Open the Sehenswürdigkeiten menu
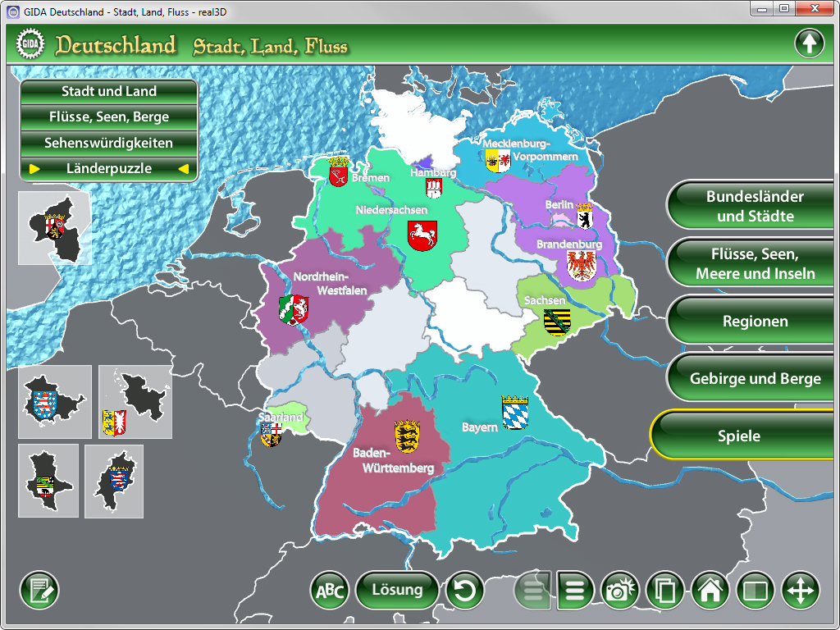The height and width of the screenshot is (630, 840). pos(109,143)
